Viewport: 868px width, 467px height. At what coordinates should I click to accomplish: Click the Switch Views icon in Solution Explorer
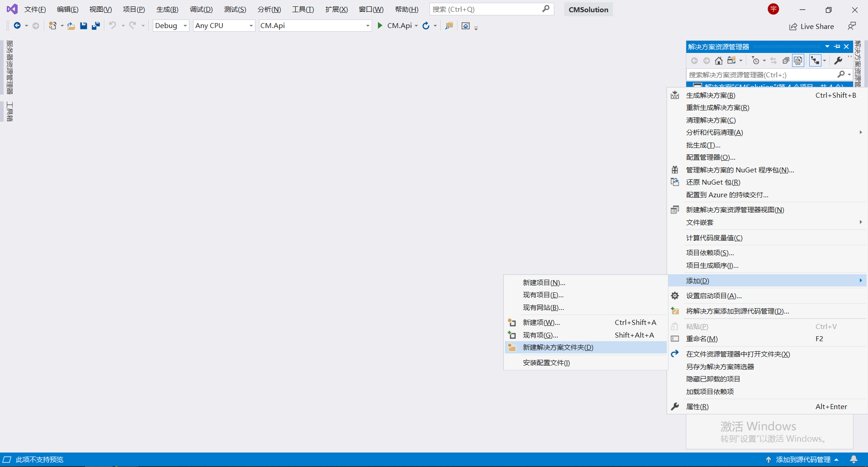coord(731,61)
